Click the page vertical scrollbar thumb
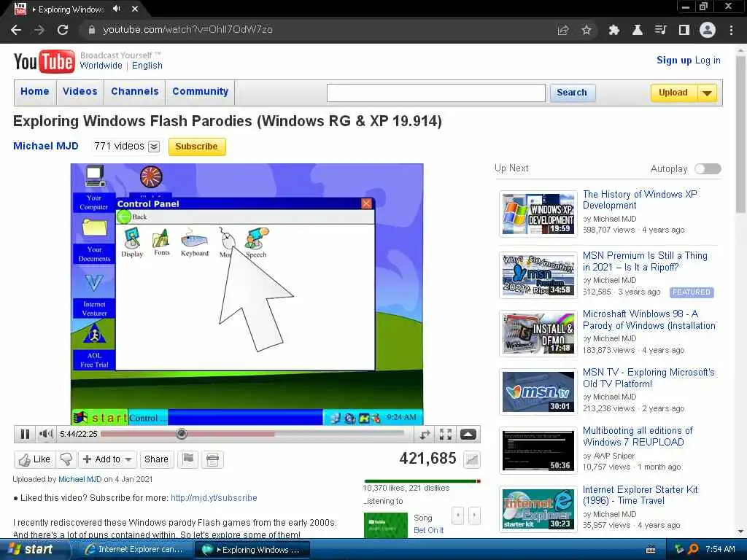Viewport: 747px width, 560px height. (x=740, y=133)
